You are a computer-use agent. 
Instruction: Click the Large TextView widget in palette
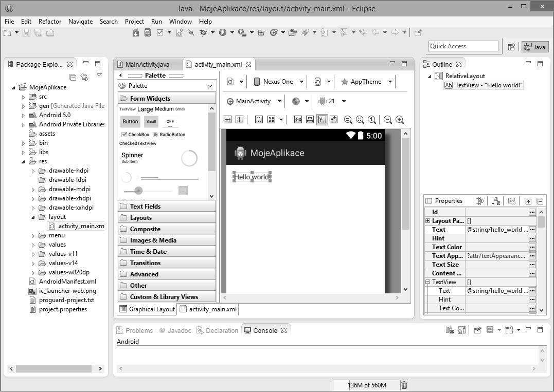click(x=145, y=109)
